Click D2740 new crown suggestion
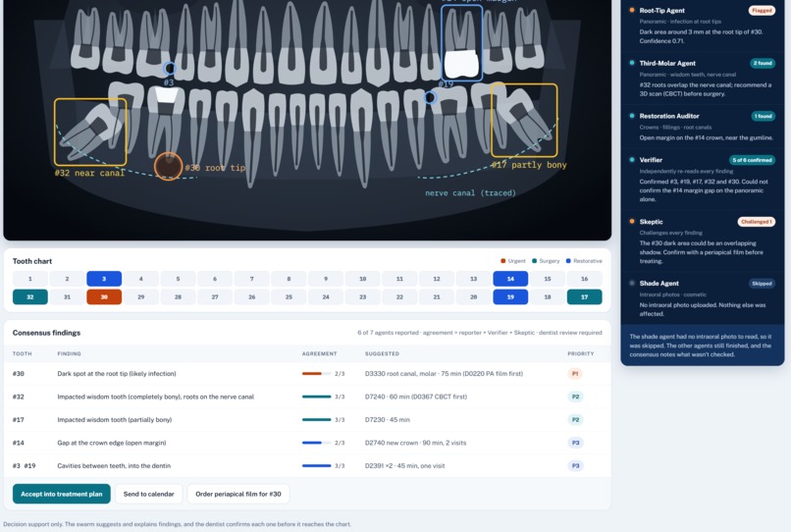 (416, 443)
